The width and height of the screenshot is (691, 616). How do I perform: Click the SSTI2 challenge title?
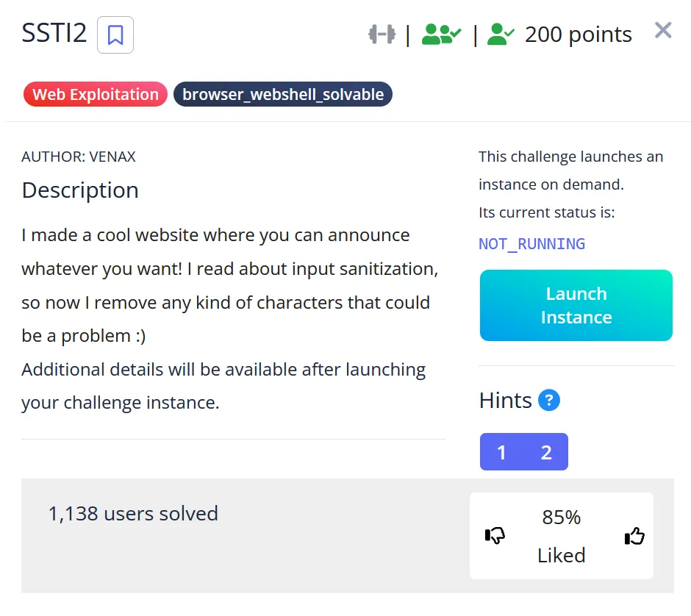[54, 34]
